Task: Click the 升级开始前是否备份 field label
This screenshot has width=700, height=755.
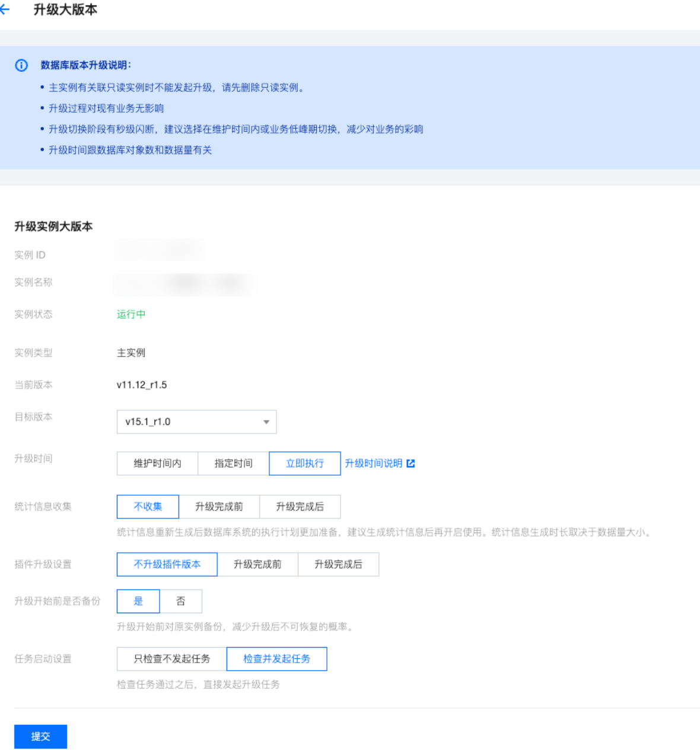Action: tap(58, 601)
